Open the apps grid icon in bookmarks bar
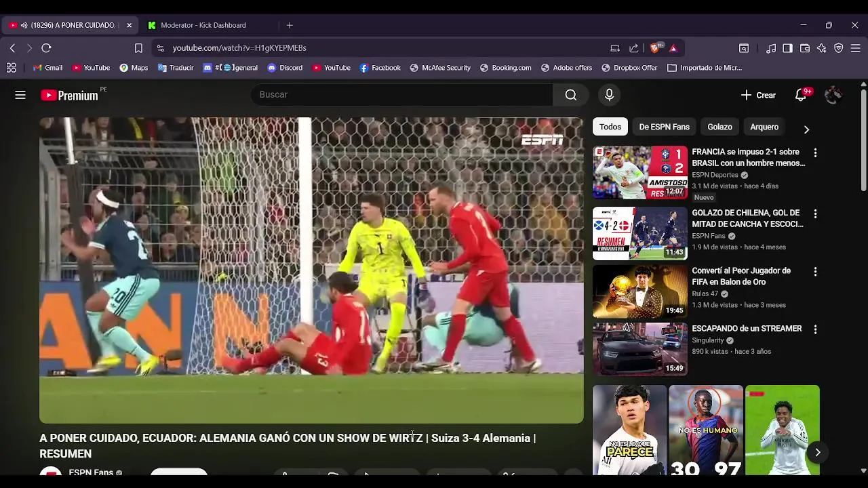Viewport: 868px width, 488px height. coord(12,68)
